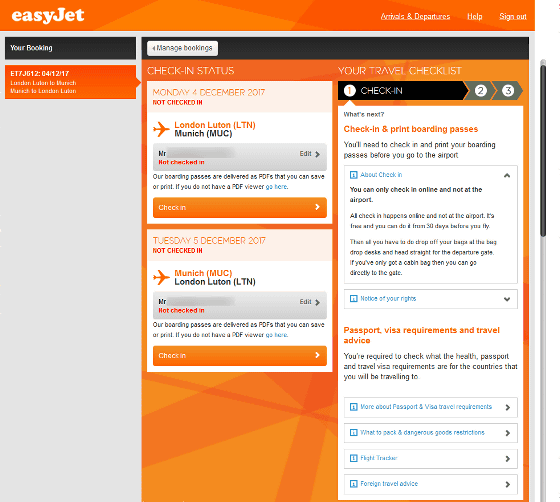Click 'MONDAY 4 DECEMBER 2017' date heading
Image resolution: width=560 pixels, height=502 pixels.
[209, 92]
